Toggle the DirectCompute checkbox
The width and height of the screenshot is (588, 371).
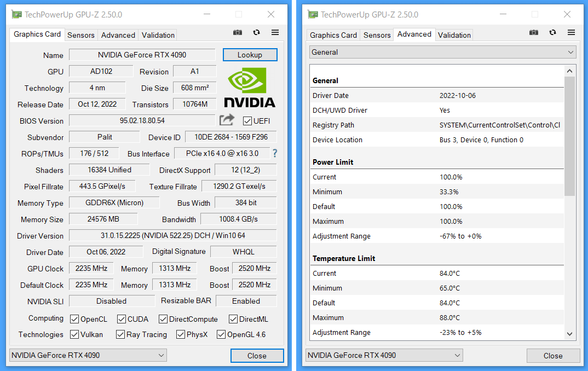coord(163,319)
